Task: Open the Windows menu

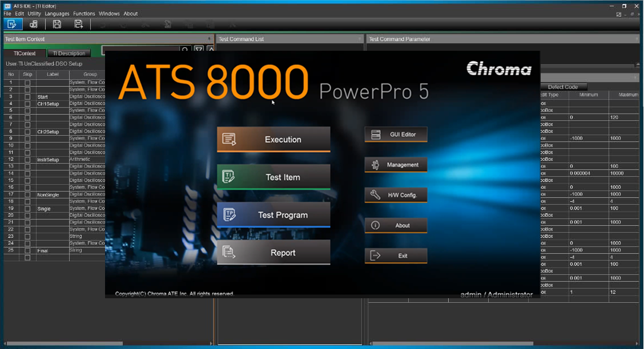Action: tap(109, 14)
